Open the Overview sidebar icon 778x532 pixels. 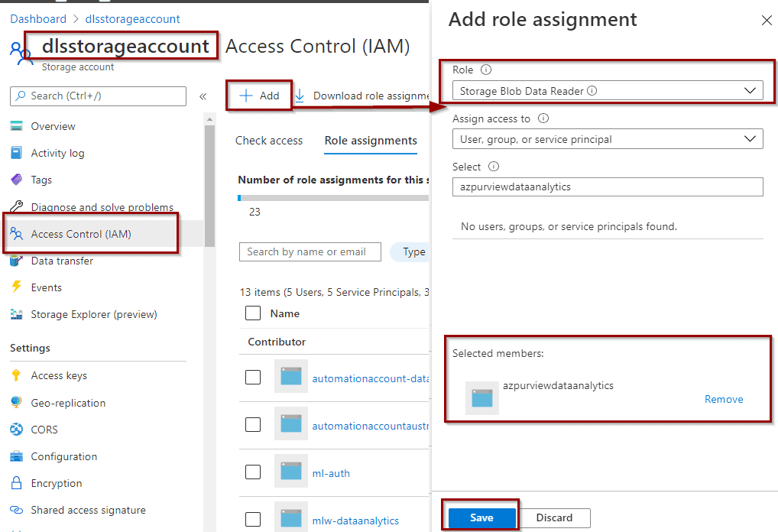tap(16, 126)
